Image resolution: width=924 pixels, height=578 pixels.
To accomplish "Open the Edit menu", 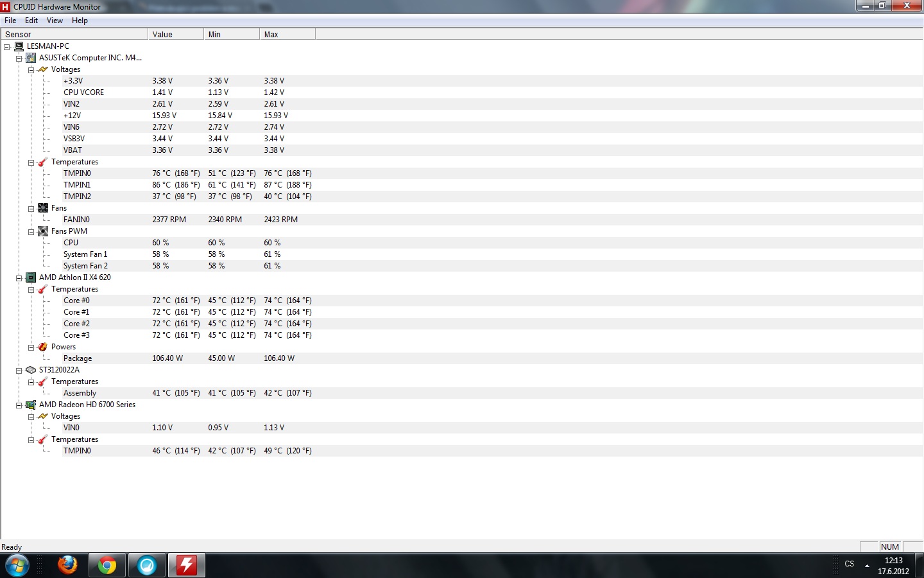I will click(x=31, y=21).
